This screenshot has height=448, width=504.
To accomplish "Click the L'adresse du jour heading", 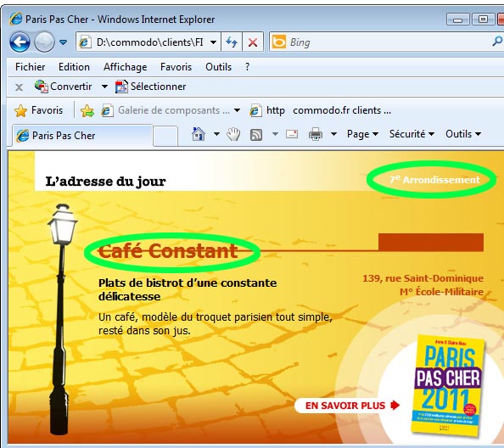I will (x=105, y=182).
